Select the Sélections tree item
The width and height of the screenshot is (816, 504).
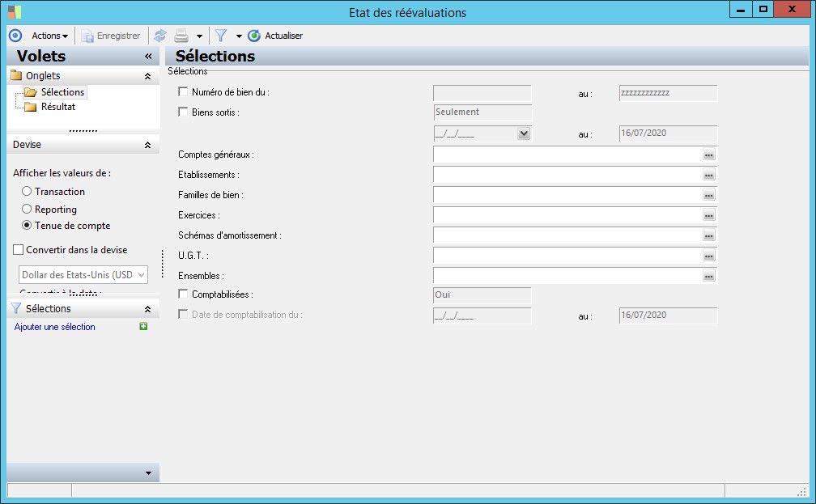pyautogui.click(x=62, y=92)
